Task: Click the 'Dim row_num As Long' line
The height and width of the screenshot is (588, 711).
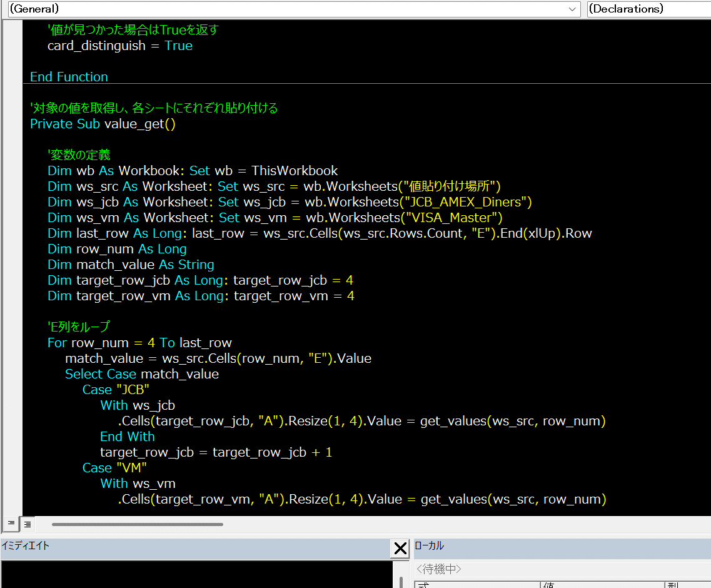Action: pyautogui.click(x=117, y=249)
